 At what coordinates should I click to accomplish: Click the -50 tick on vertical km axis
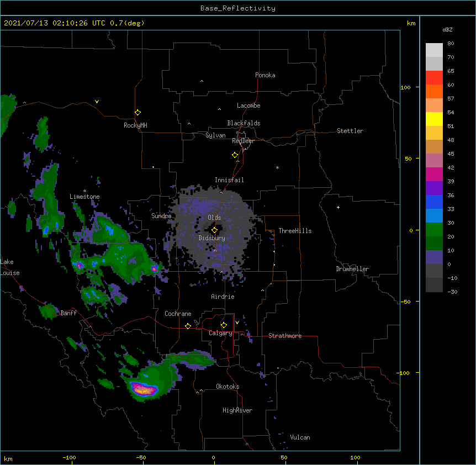(x=405, y=302)
